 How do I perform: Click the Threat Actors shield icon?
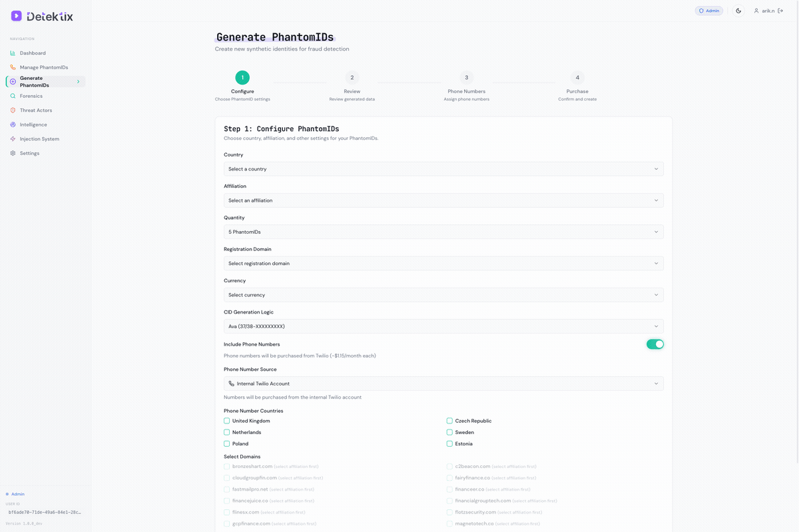pos(13,110)
